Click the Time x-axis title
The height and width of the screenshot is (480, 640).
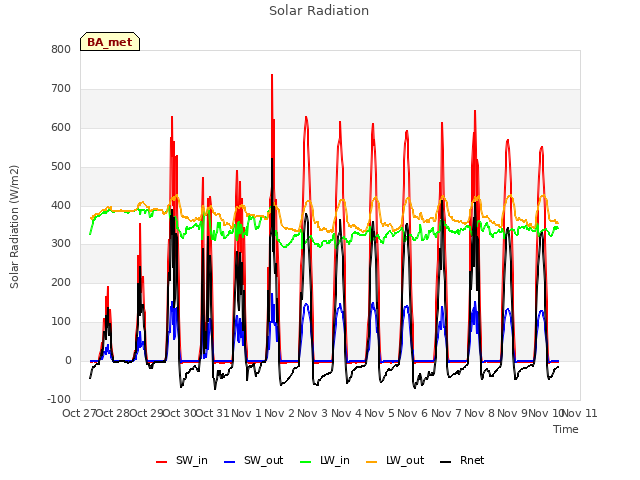point(566,429)
